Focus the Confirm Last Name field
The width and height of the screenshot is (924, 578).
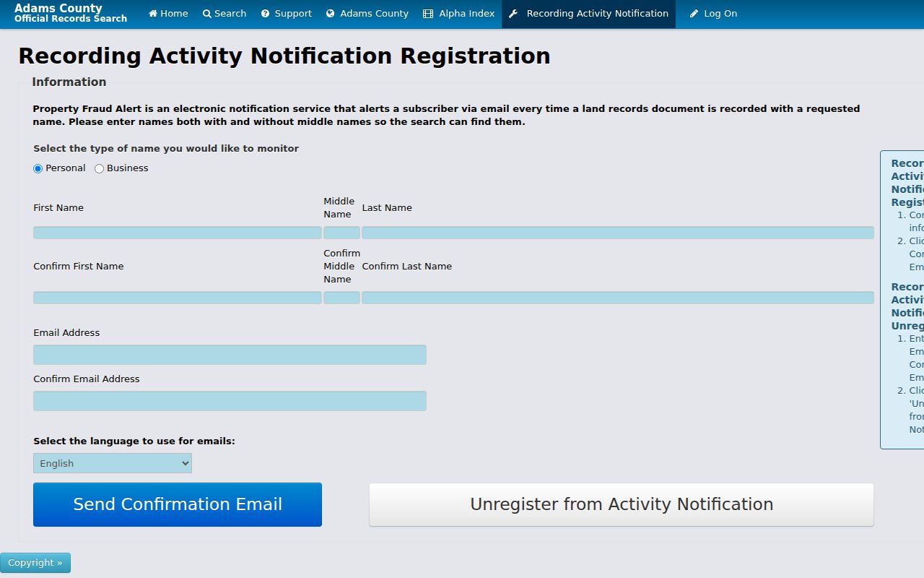[618, 298]
